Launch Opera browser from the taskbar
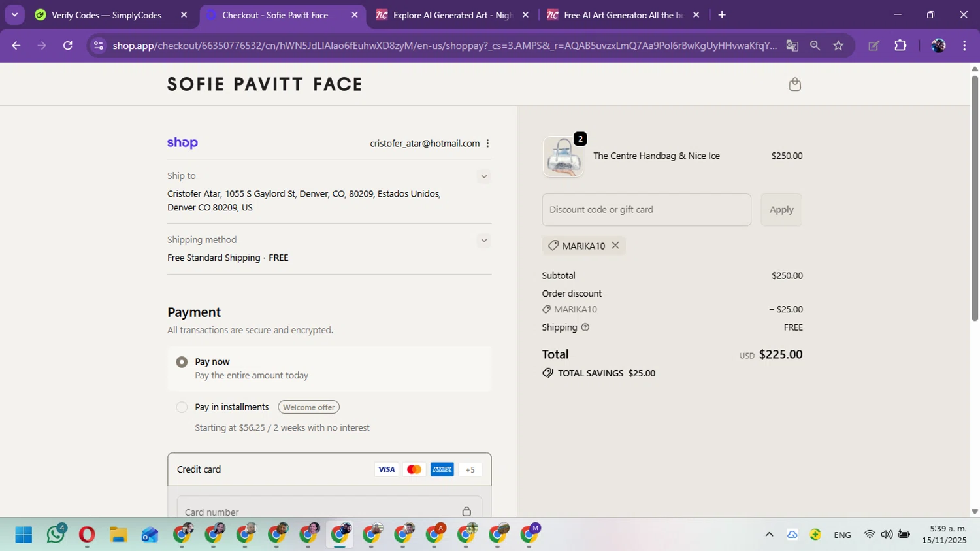Viewport: 980px width, 551px height. [x=87, y=535]
